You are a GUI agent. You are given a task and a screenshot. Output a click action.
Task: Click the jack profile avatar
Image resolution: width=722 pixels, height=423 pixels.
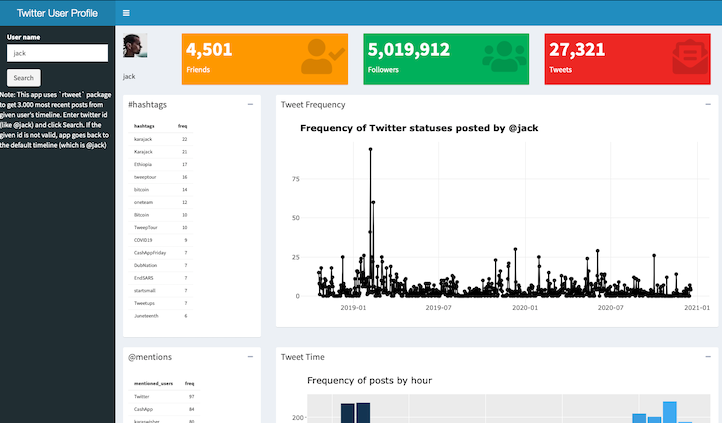[x=135, y=48]
